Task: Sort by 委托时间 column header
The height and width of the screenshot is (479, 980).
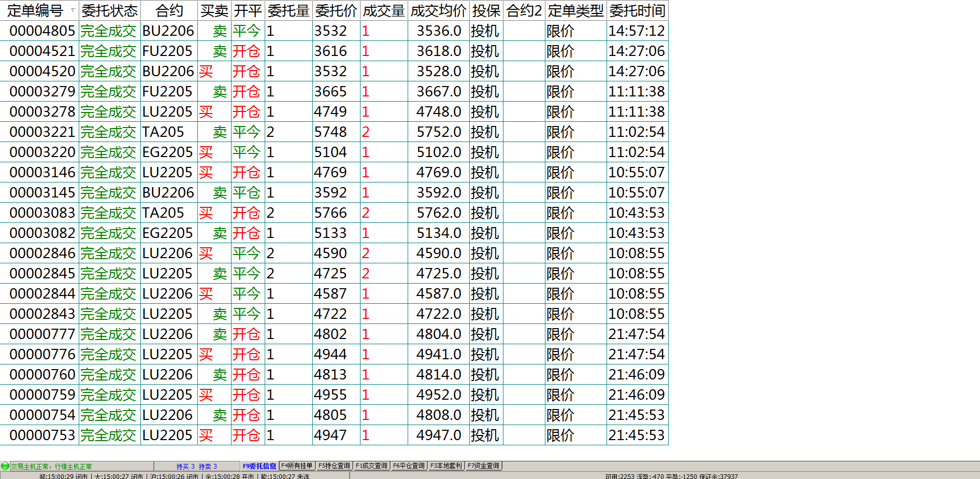Action: [637, 10]
